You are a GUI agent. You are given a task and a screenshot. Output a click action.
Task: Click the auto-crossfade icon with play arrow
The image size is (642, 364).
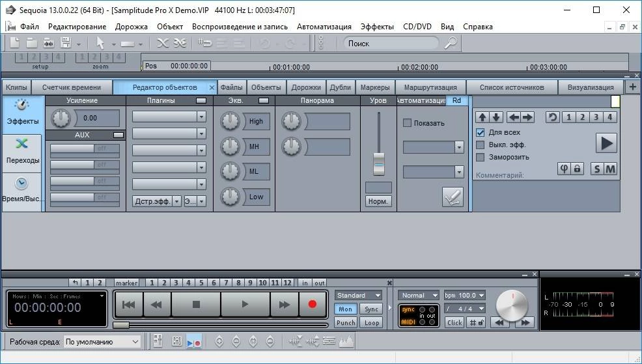click(x=180, y=42)
